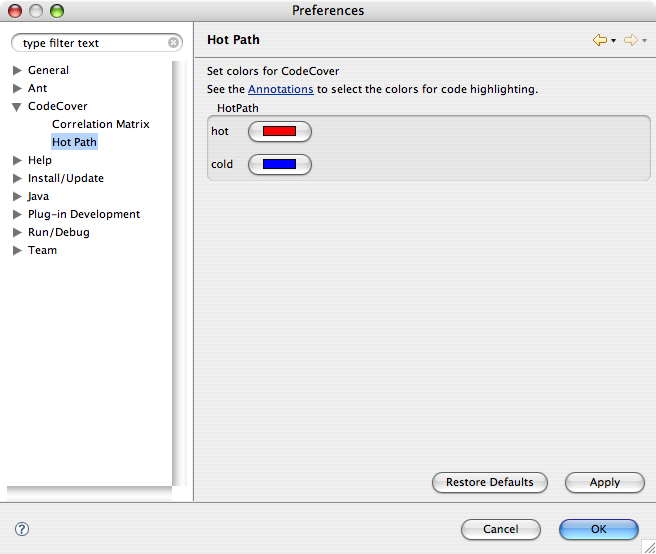
Task: Expand the Plug-in Development tree node
Action: [x=17, y=214]
